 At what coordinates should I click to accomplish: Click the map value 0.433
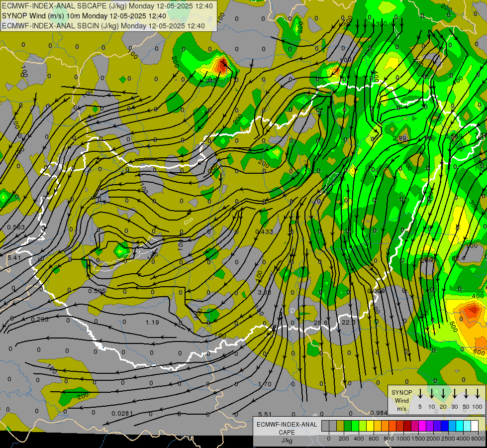coord(264,231)
